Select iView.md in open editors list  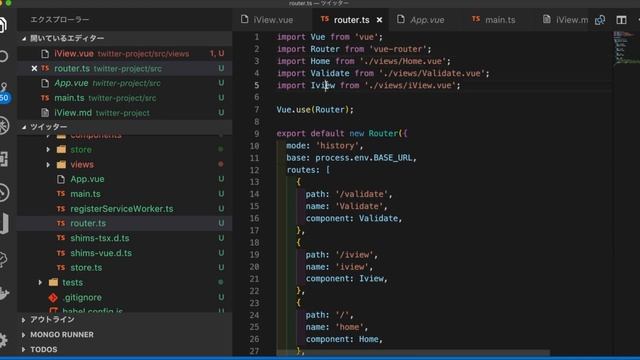[124, 113]
